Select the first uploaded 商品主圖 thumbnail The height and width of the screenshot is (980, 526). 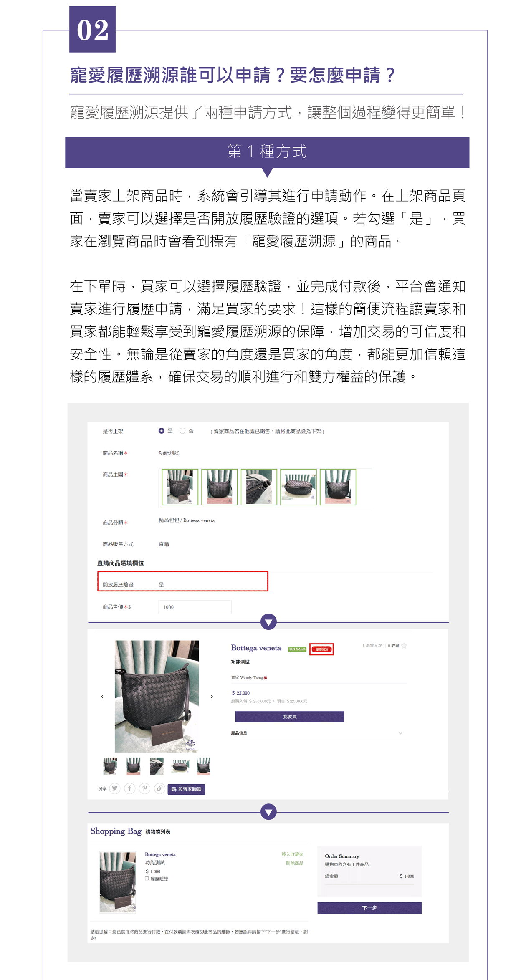point(180,487)
